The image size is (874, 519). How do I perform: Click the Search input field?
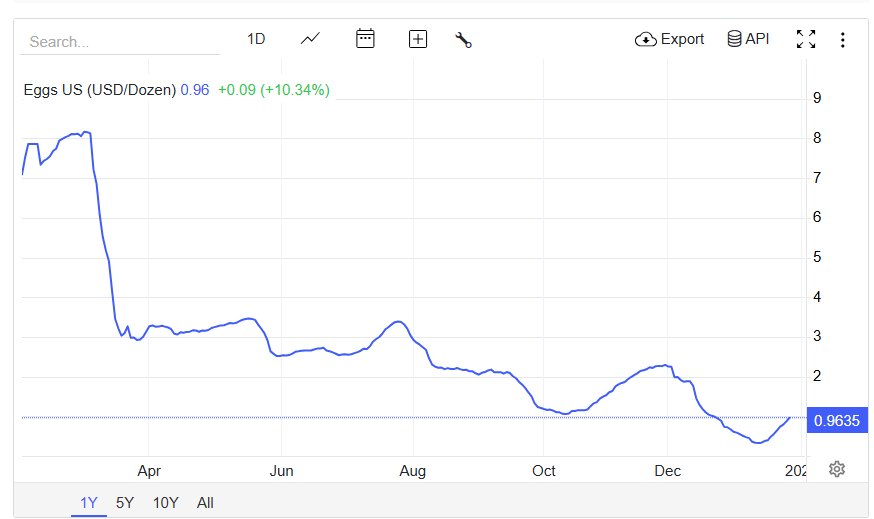pyautogui.click(x=120, y=42)
